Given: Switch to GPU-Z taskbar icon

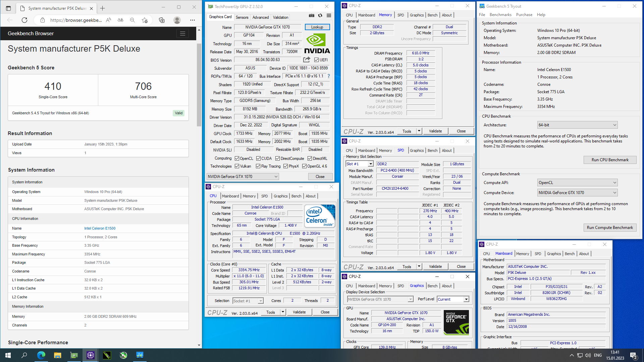Looking at the screenshot, I should click(74, 355).
